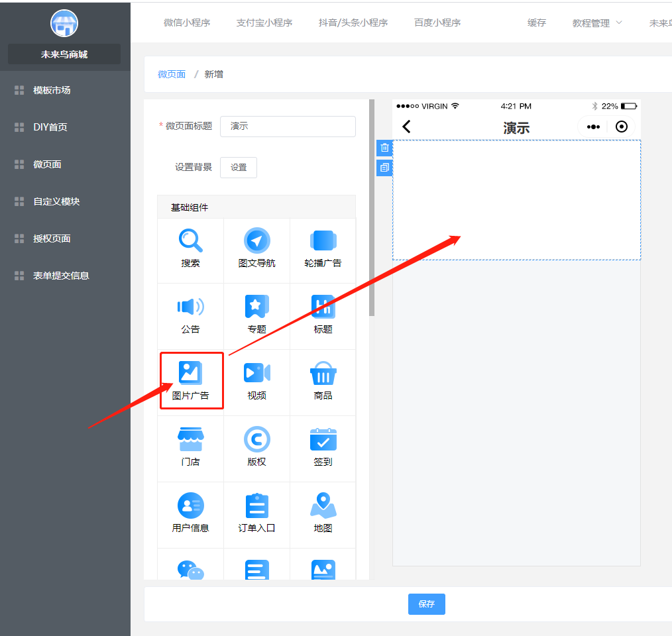
Task: Delete selected block using trash icon
Action: (x=384, y=148)
